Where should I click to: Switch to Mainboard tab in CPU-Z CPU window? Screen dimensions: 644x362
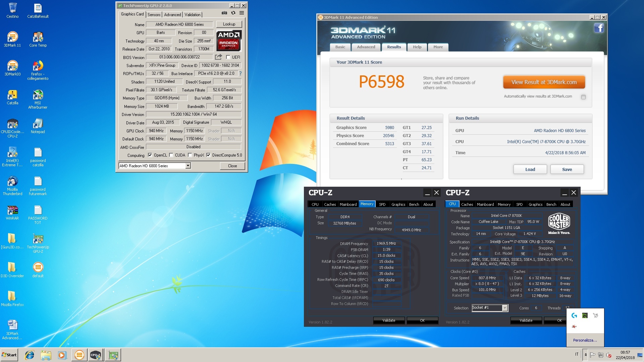coord(485,204)
